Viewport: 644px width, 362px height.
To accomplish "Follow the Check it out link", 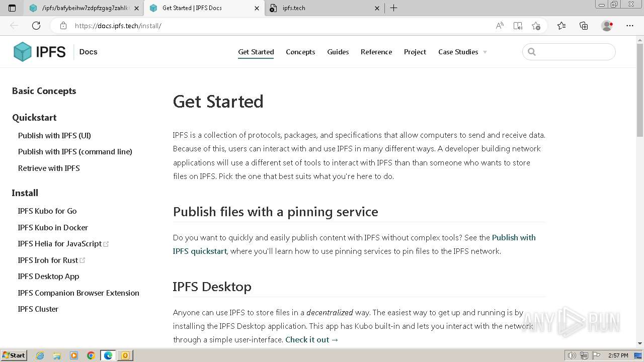I will (x=312, y=340).
